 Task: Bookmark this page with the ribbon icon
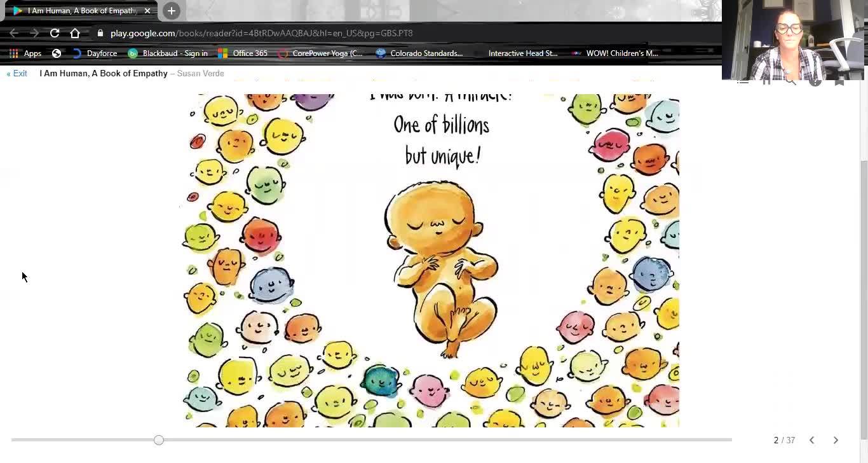839,81
